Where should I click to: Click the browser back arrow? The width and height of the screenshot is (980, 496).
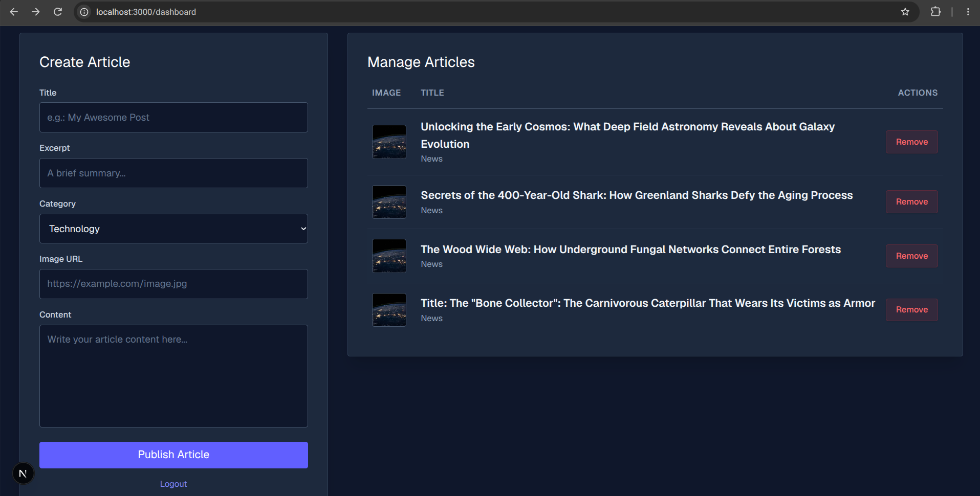click(x=14, y=12)
